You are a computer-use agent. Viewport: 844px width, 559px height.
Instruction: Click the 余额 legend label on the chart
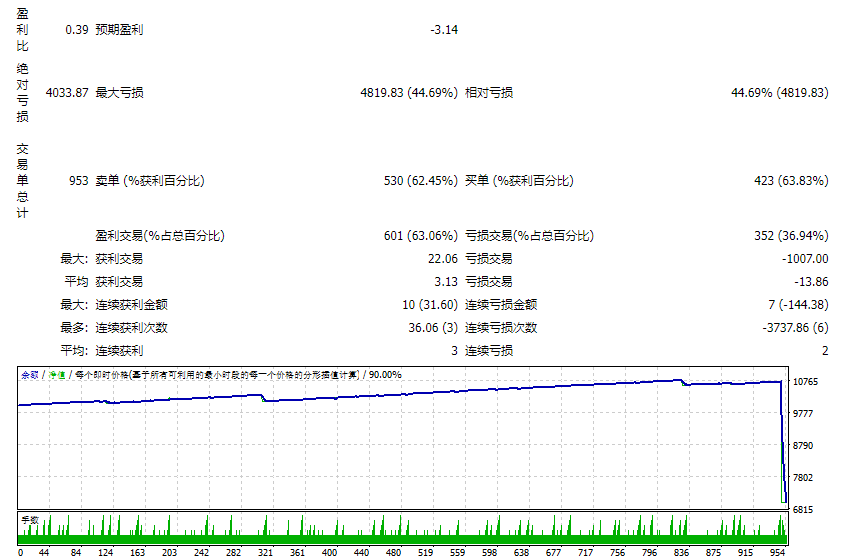(29, 375)
